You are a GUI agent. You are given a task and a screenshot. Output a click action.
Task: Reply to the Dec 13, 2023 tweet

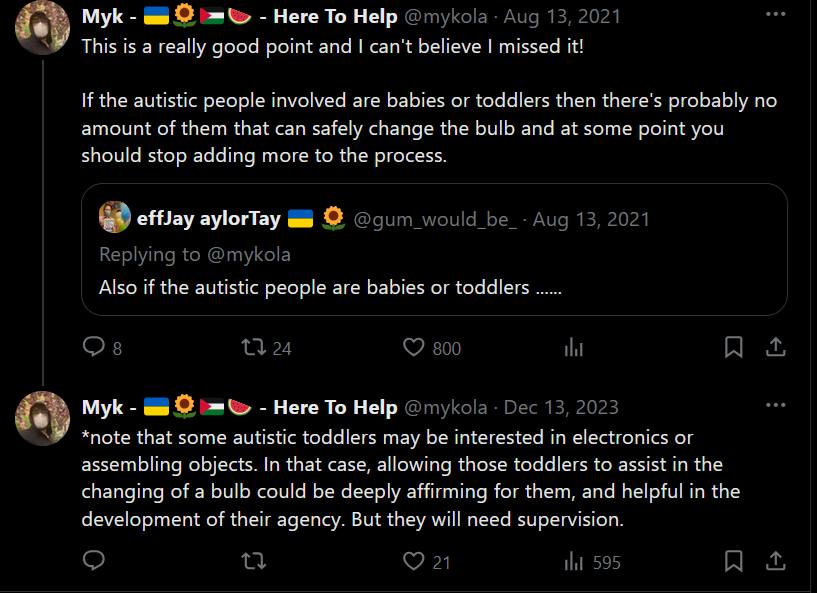point(94,561)
